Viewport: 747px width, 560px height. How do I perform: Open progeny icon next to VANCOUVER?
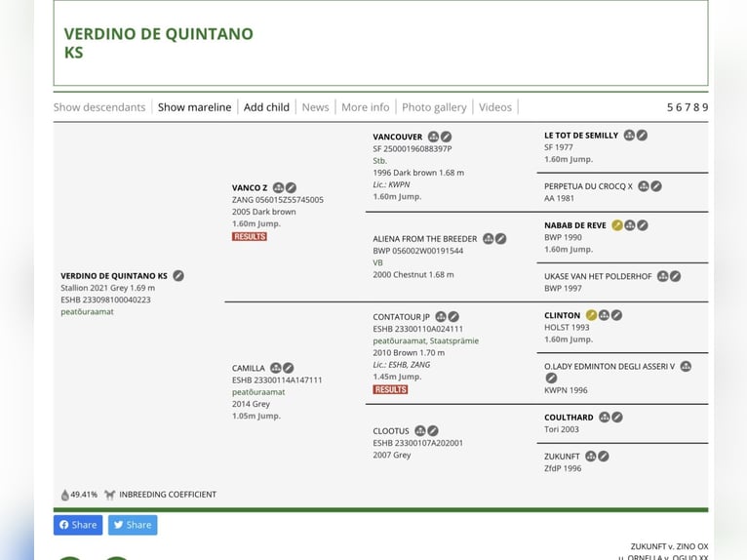(x=433, y=137)
